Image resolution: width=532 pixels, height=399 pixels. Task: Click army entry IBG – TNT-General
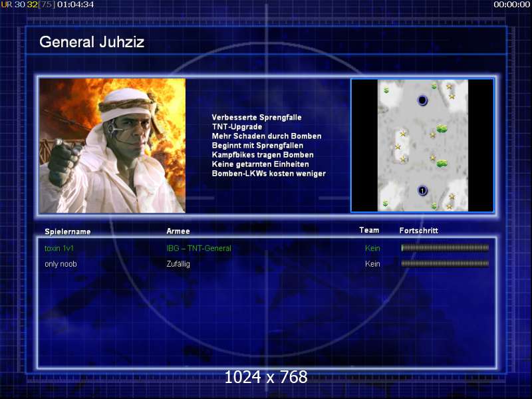pyautogui.click(x=199, y=248)
